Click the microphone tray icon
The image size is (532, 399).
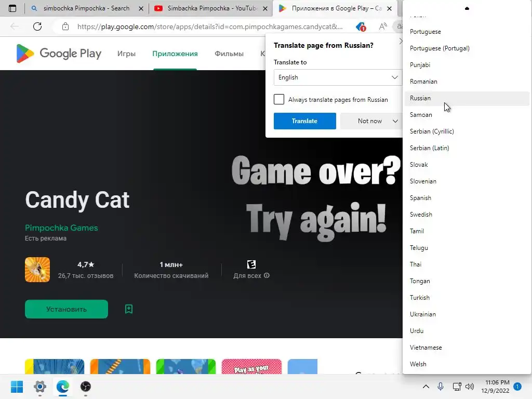(x=441, y=387)
